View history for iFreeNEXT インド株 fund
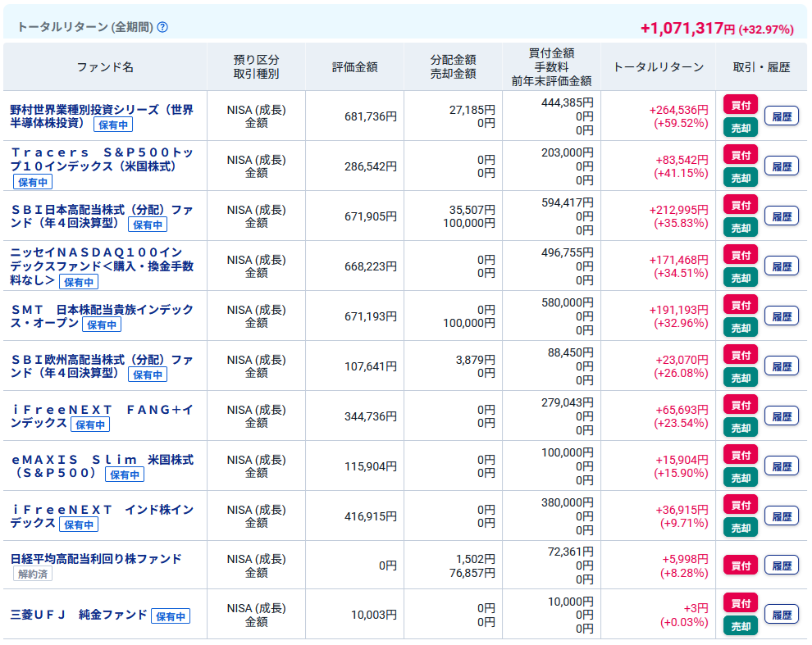Viewport: 812px width, 645px height. 782,517
